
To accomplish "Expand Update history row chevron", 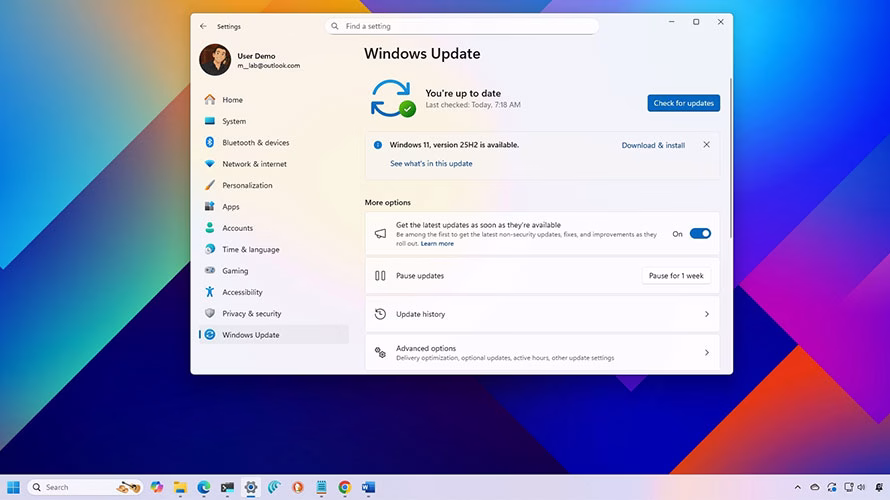I will [706, 314].
